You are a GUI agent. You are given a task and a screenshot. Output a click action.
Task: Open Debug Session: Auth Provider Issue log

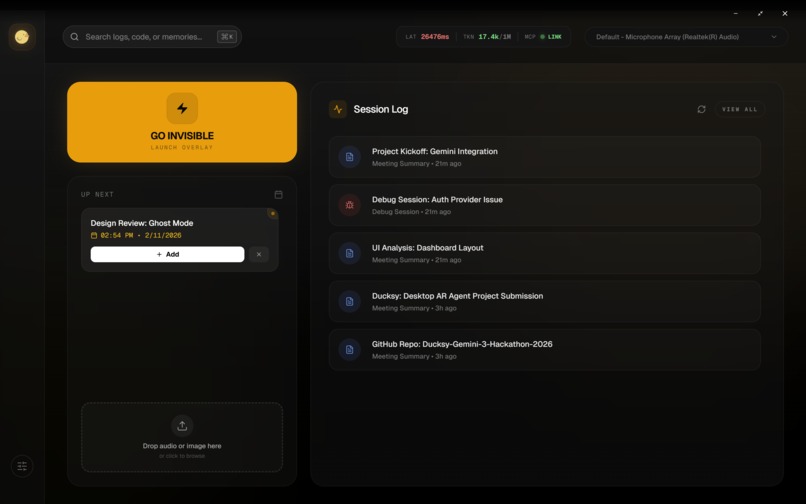click(545, 205)
